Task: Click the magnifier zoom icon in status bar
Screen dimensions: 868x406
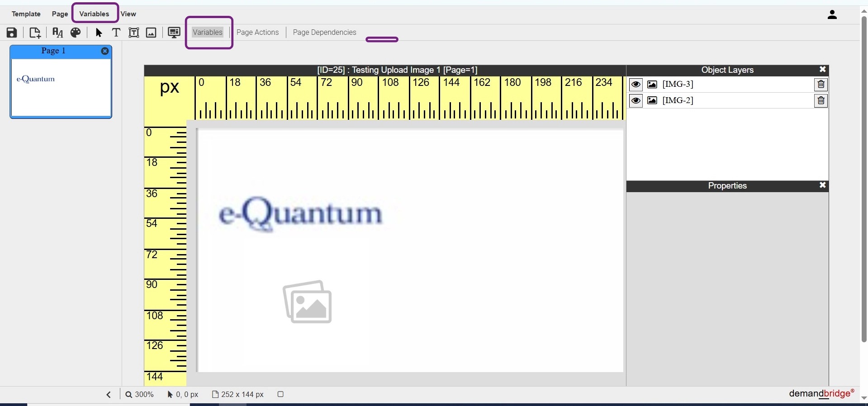Action: (129, 395)
